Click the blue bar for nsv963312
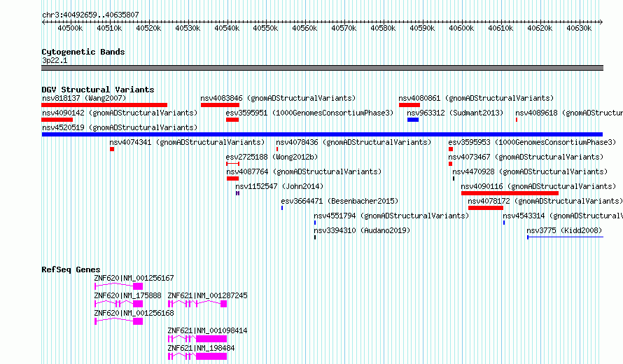 (413, 120)
